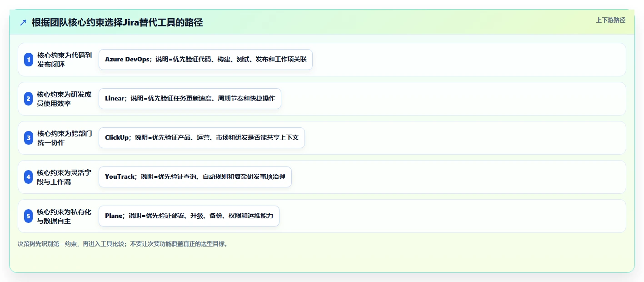Click the footer note starting 决策树先识别第一约束
This screenshot has width=644, height=282.
pyautogui.click(x=124, y=244)
